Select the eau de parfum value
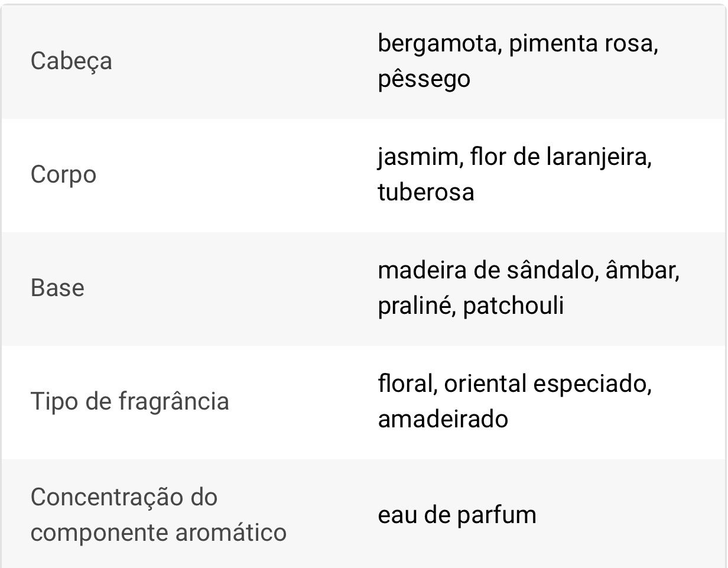The height and width of the screenshot is (568, 728). (x=457, y=515)
